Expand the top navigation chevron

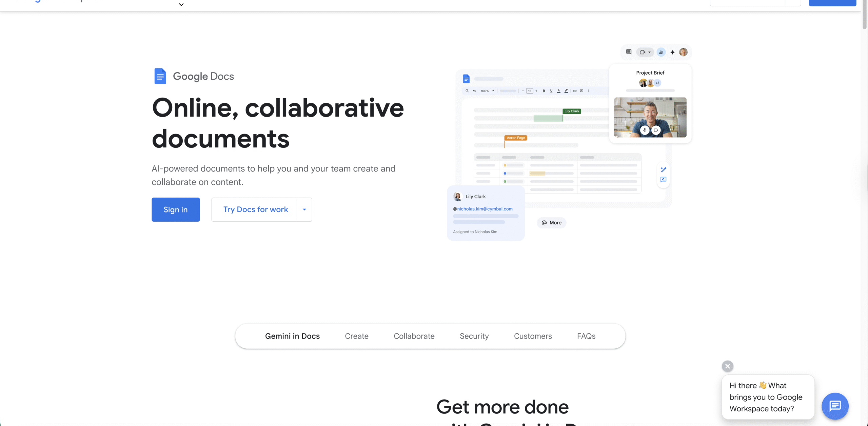[181, 5]
